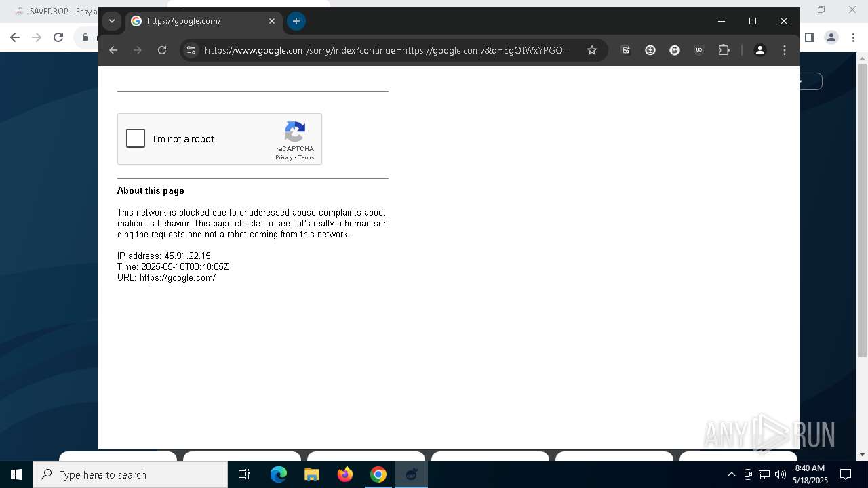This screenshot has width=868, height=488.
Task: Open the Chrome three-dot menu
Action: (785, 50)
